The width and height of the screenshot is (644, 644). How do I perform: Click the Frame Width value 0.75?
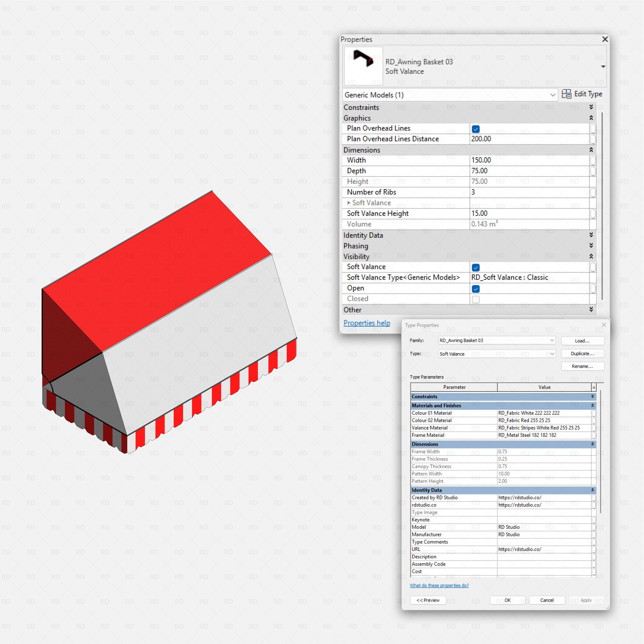coord(544,452)
